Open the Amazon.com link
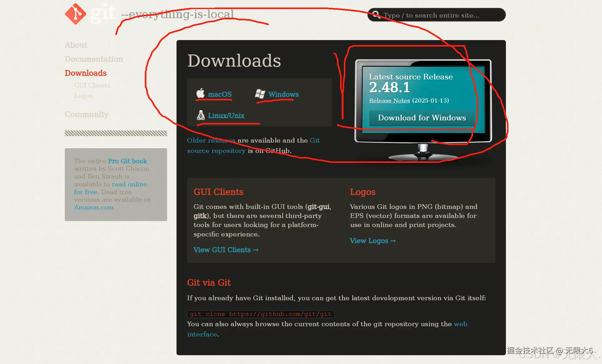602x364 pixels. coord(94,207)
